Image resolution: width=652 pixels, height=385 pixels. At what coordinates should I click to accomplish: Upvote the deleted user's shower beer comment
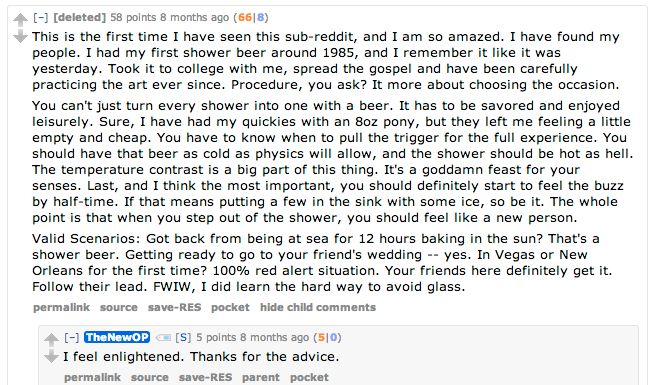click(20, 19)
